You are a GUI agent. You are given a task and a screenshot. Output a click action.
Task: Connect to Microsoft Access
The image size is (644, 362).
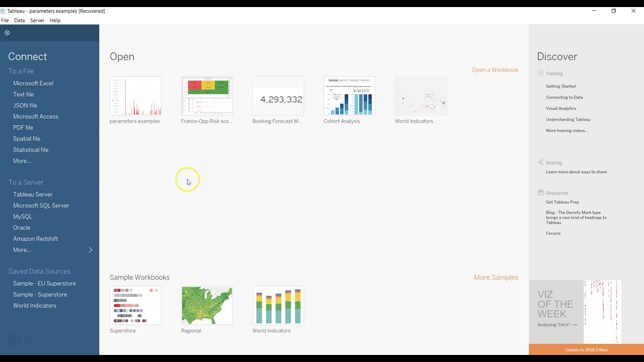[x=36, y=117]
